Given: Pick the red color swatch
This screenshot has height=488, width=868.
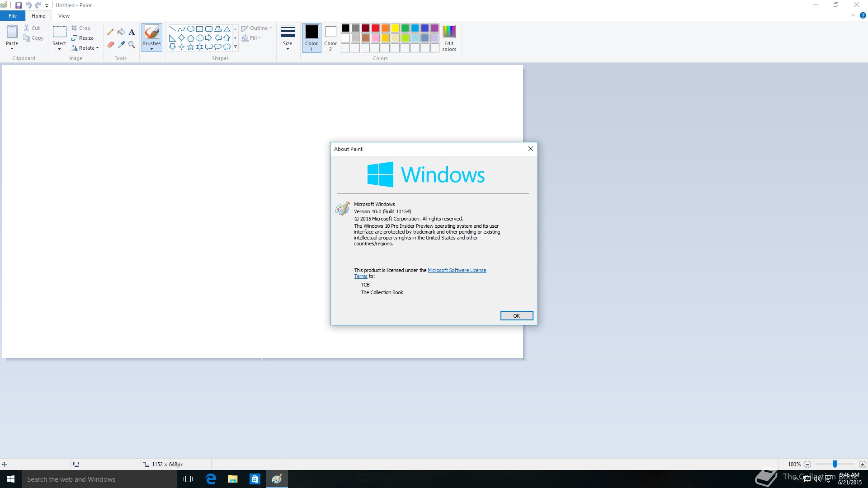Looking at the screenshot, I should [x=375, y=28].
